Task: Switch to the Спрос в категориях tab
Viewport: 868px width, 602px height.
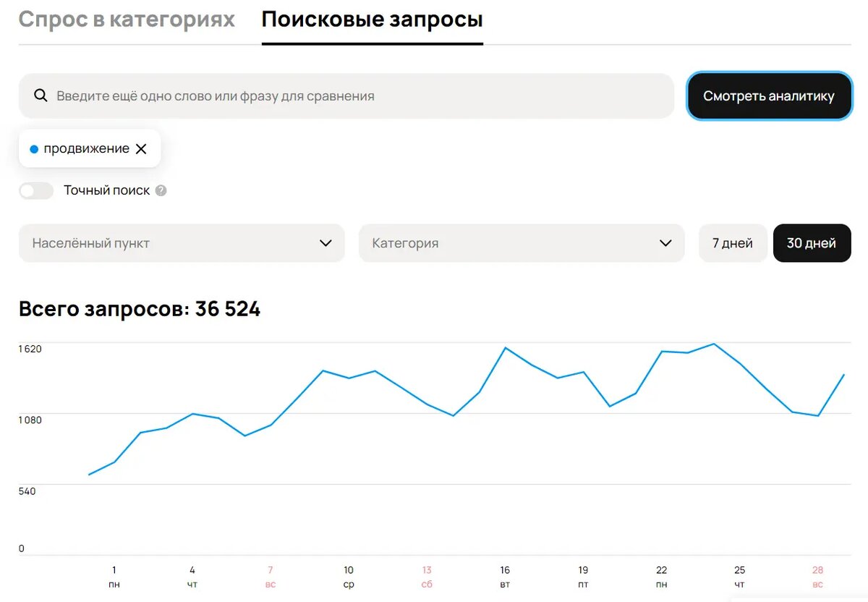Action: point(127,20)
